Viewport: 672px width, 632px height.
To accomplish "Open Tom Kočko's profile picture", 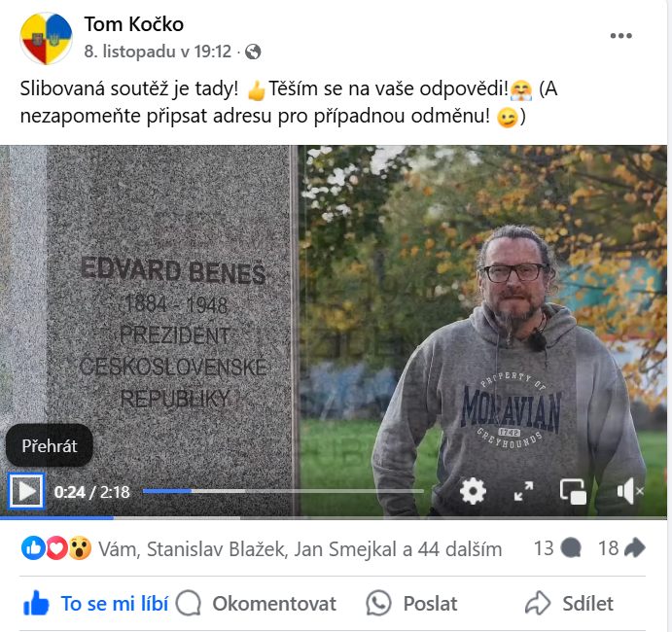I will click(46, 39).
